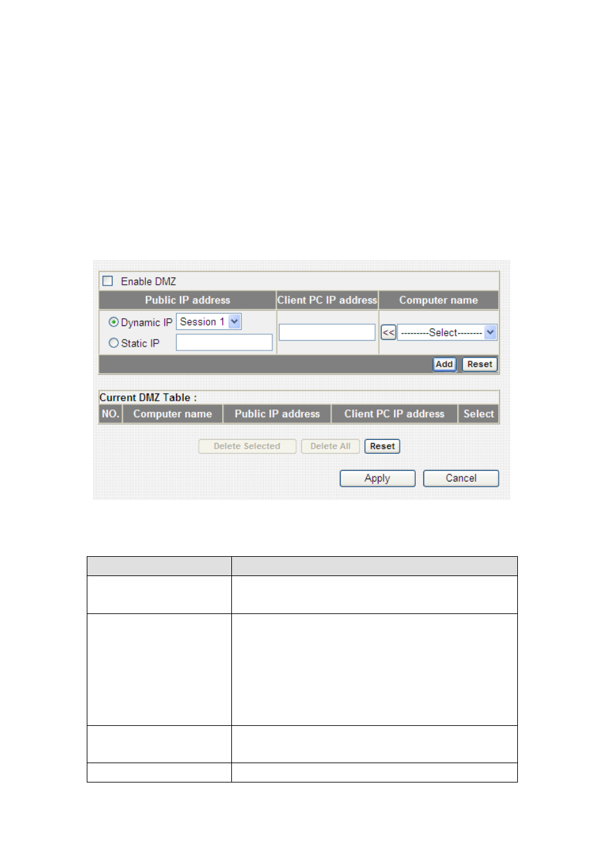Click the NO. column header
This screenshot has height=868, width=613.
coord(111,414)
